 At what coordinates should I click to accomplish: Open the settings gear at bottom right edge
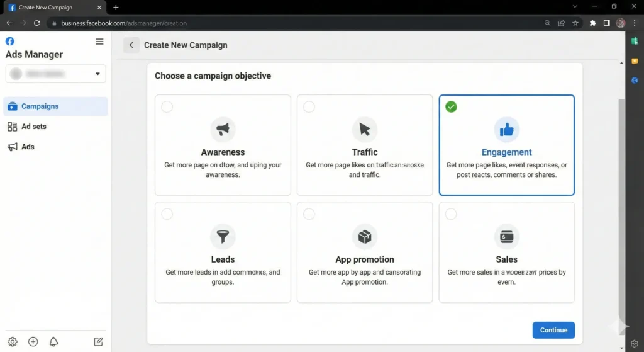click(x=635, y=343)
